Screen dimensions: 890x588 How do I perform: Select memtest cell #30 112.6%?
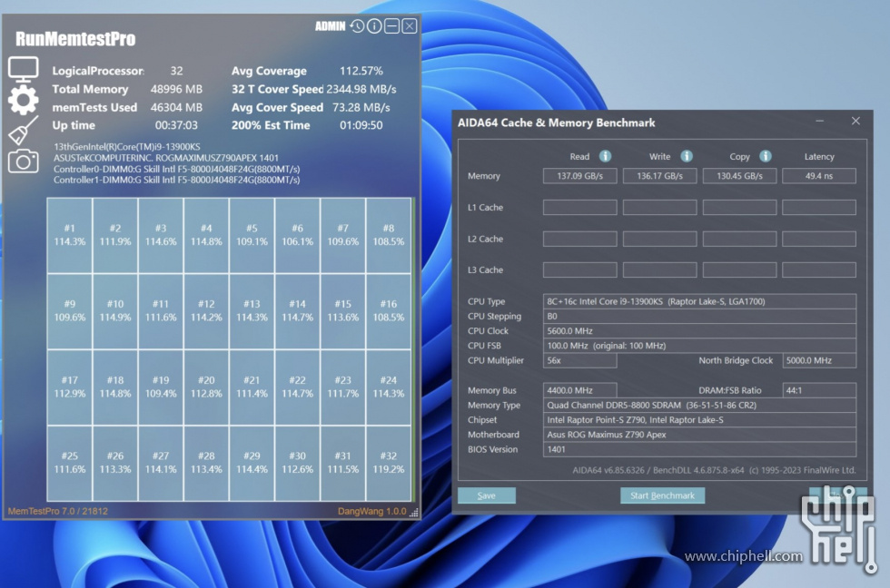[x=298, y=464]
